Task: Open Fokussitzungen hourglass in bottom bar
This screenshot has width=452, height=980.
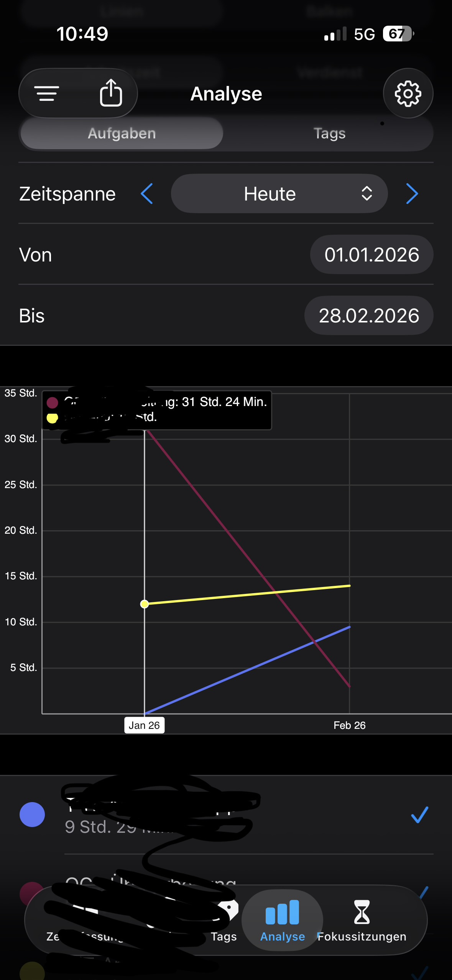Action: click(362, 920)
